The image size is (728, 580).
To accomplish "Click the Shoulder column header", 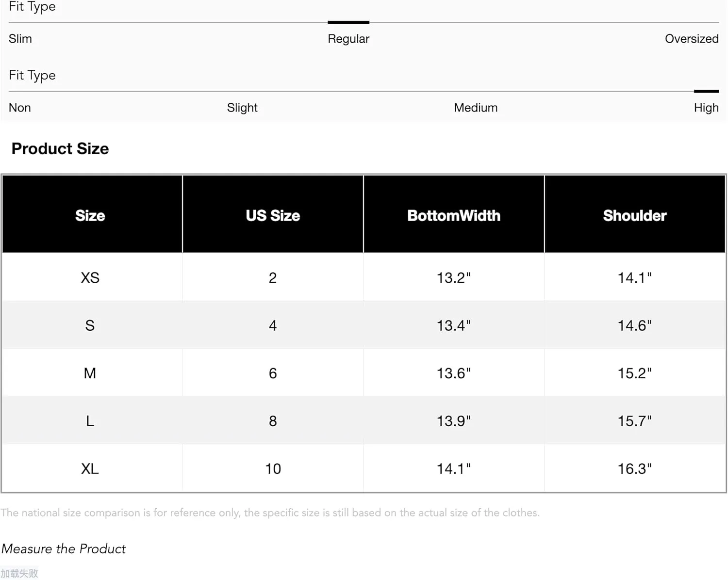I will 635,214.
